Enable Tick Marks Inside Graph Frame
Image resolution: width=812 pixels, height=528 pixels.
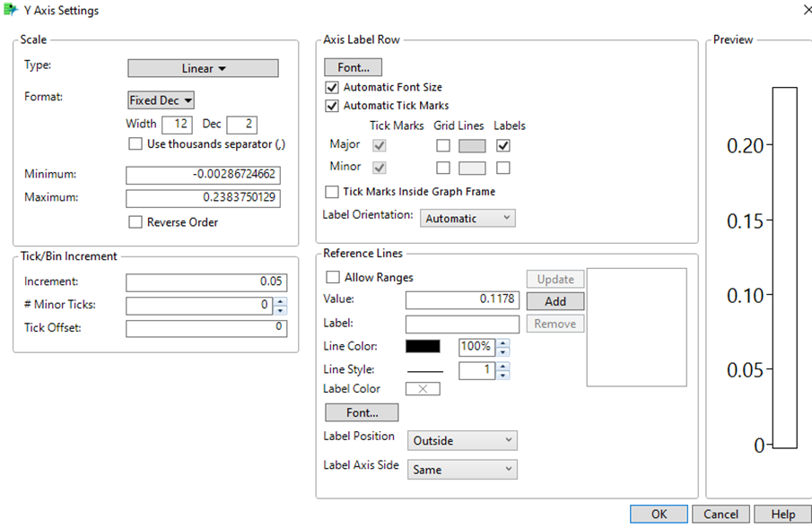tap(331, 191)
